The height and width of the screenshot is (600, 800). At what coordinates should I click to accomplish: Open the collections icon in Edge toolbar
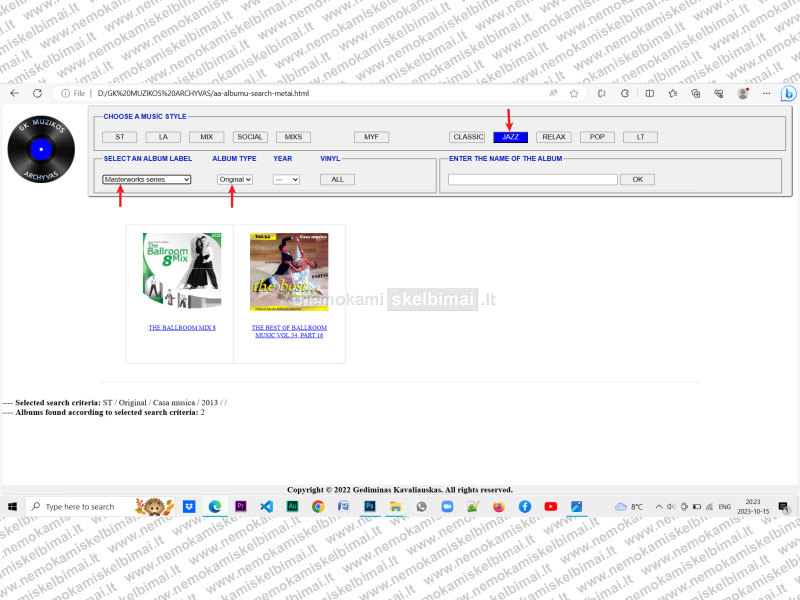695,93
